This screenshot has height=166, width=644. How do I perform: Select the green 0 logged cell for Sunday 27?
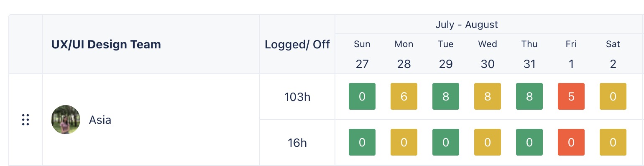[x=362, y=96]
